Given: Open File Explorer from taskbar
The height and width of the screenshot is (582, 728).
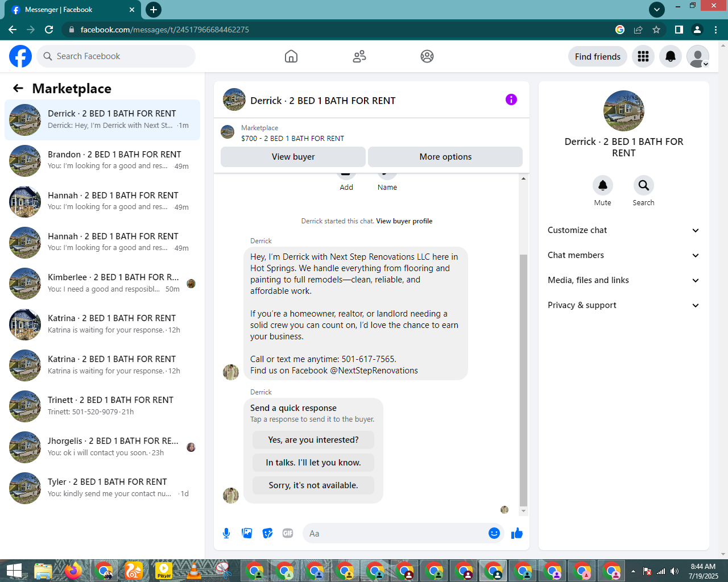Looking at the screenshot, I should [43, 571].
